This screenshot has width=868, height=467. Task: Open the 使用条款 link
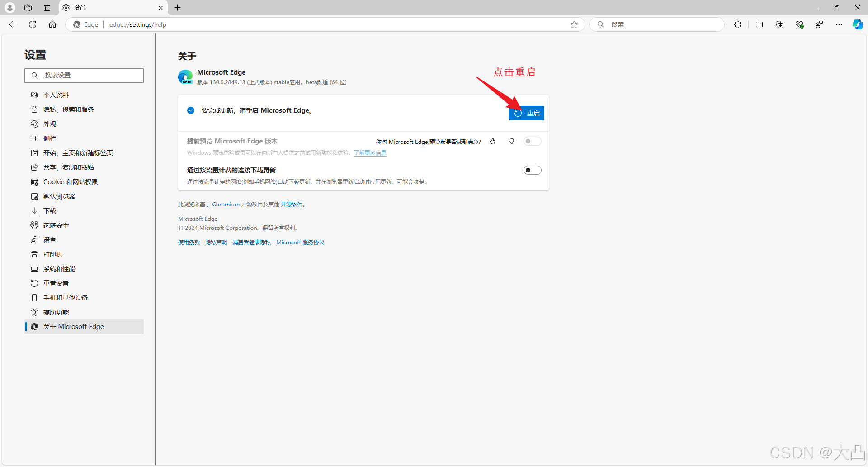click(189, 243)
